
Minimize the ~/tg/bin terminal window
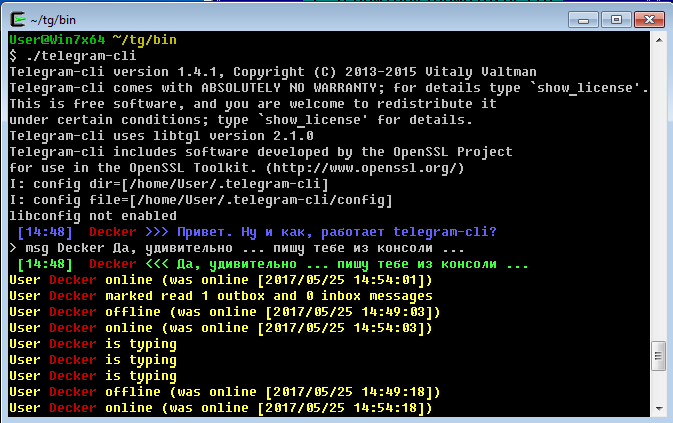pos(583,20)
